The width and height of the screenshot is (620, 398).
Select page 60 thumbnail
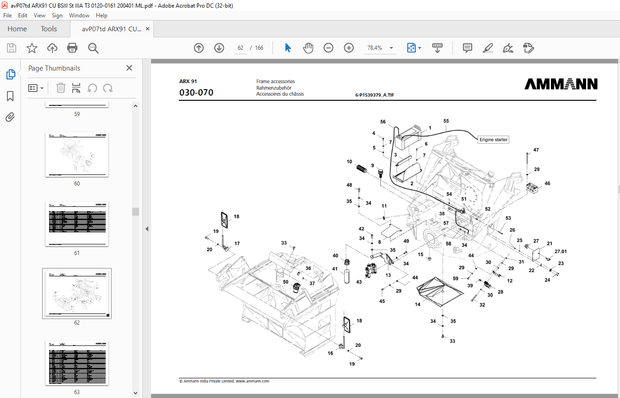pyautogui.click(x=77, y=155)
